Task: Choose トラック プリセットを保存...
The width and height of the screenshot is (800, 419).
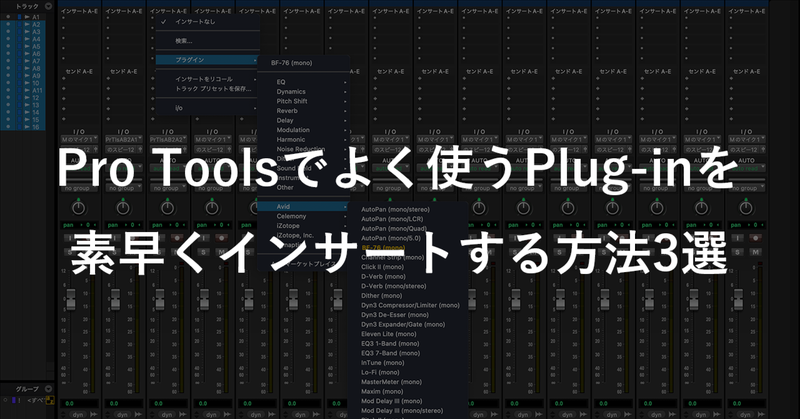Action: pos(207,89)
